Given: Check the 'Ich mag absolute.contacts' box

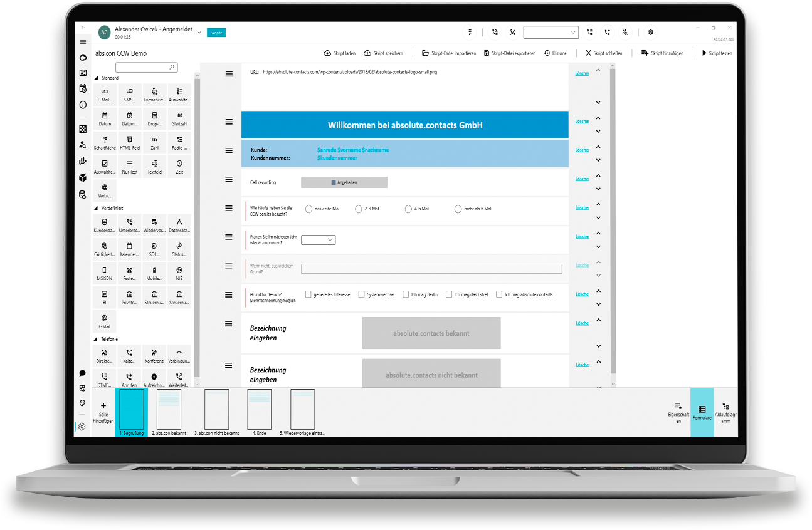Looking at the screenshot, I should [499, 294].
